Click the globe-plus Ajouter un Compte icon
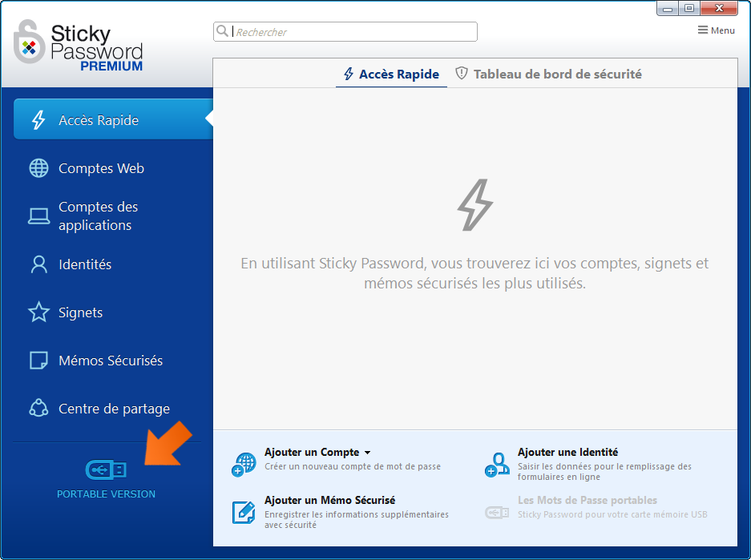751x560 pixels. click(x=244, y=465)
